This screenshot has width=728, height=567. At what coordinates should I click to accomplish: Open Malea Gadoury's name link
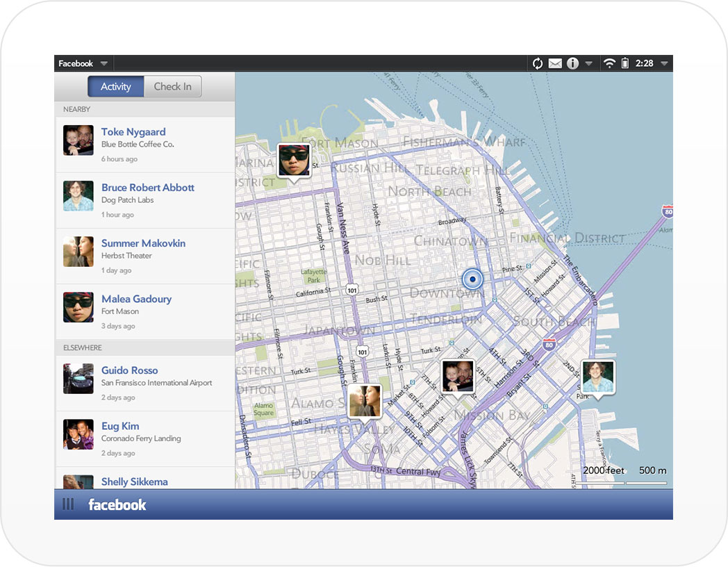(136, 299)
